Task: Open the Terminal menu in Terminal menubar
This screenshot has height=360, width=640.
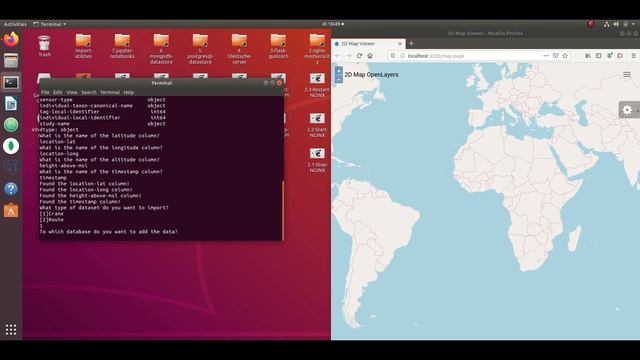Action: [110, 92]
